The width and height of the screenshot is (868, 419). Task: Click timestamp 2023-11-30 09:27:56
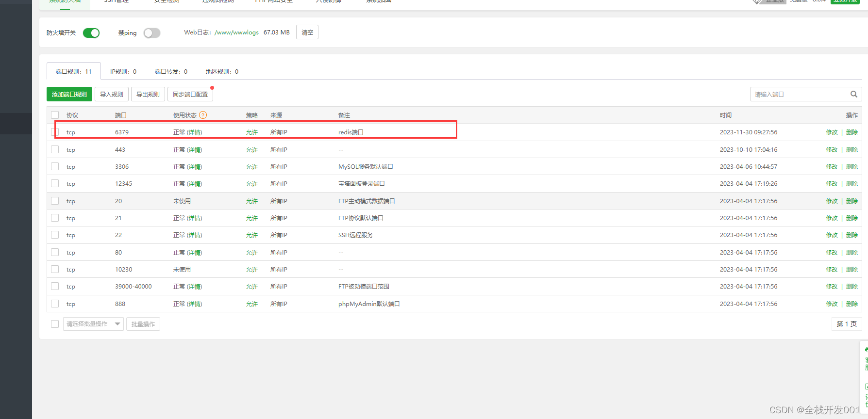coord(749,132)
